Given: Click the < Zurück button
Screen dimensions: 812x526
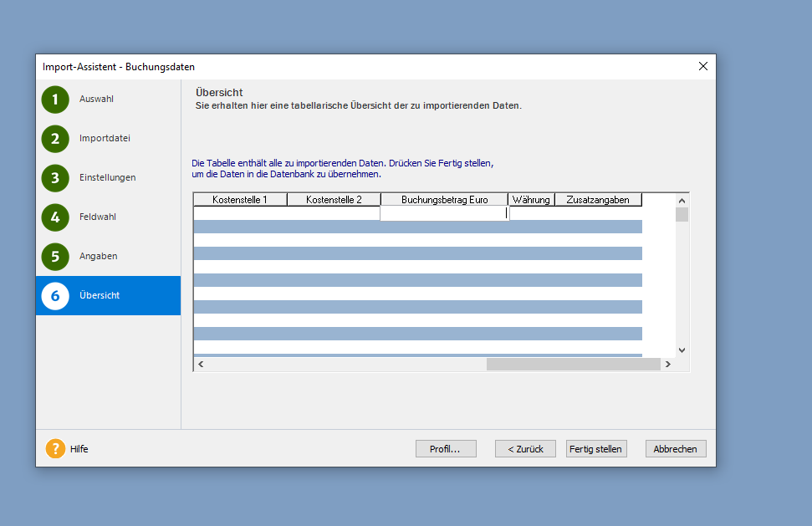Looking at the screenshot, I should click(525, 449).
